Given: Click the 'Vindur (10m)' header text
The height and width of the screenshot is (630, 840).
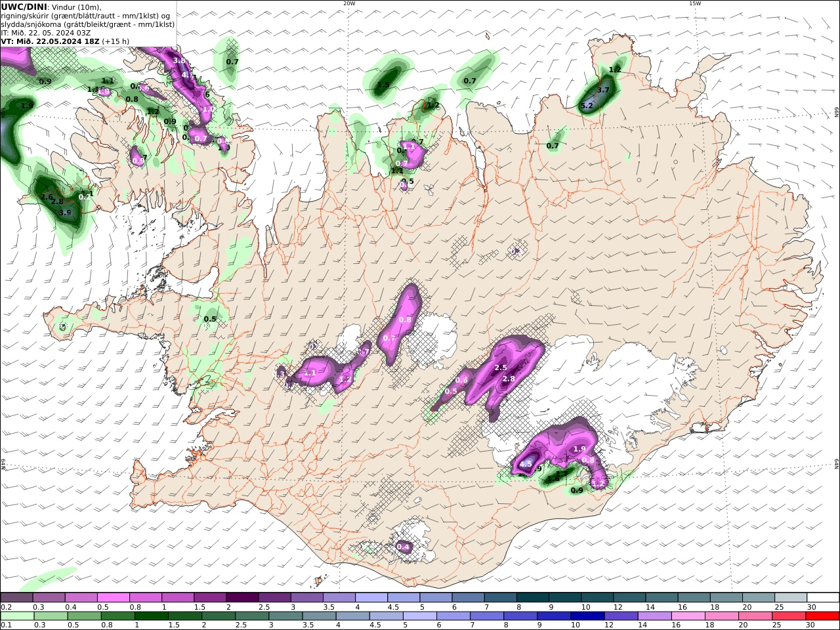Looking at the screenshot, I should pos(77,7).
